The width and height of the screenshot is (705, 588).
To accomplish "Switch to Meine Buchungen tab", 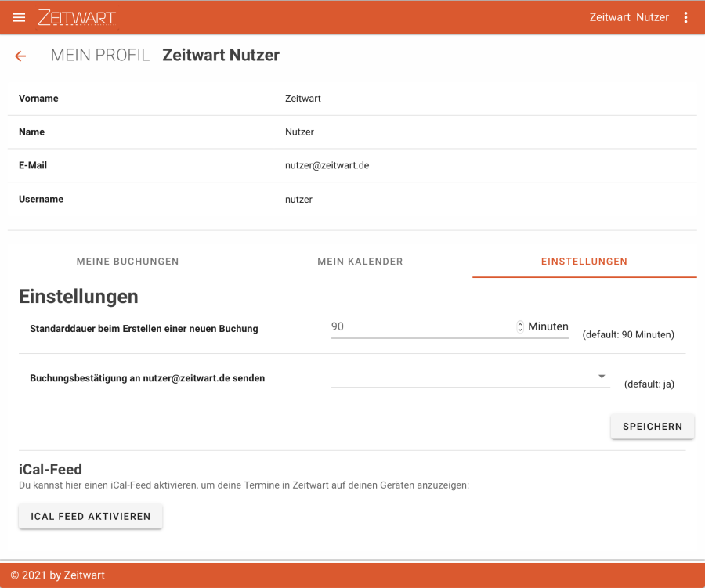I will 128,262.
